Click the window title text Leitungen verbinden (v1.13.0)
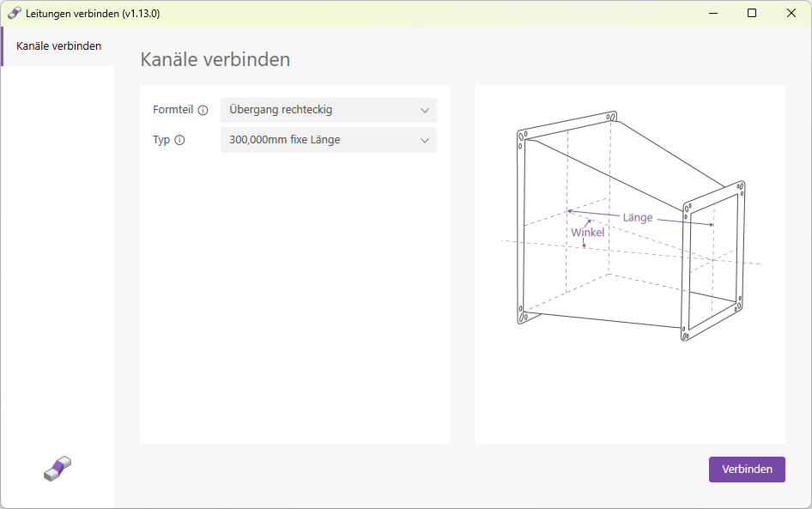Image resolution: width=812 pixels, height=509 pixels. (93, 14)
